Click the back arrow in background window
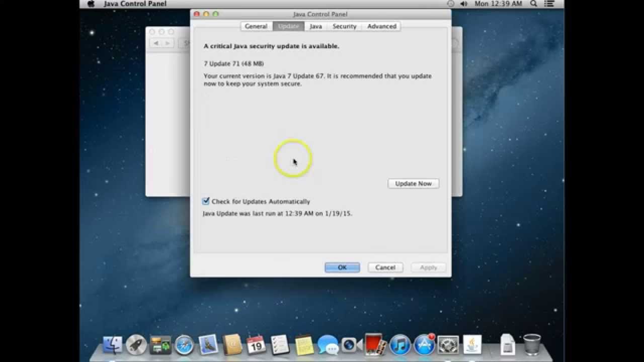 156,44
